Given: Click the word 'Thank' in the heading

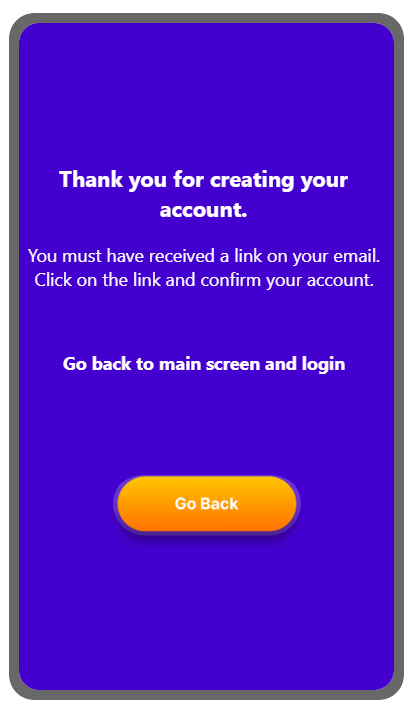Looking at the screenshot, I should point(91,179).
